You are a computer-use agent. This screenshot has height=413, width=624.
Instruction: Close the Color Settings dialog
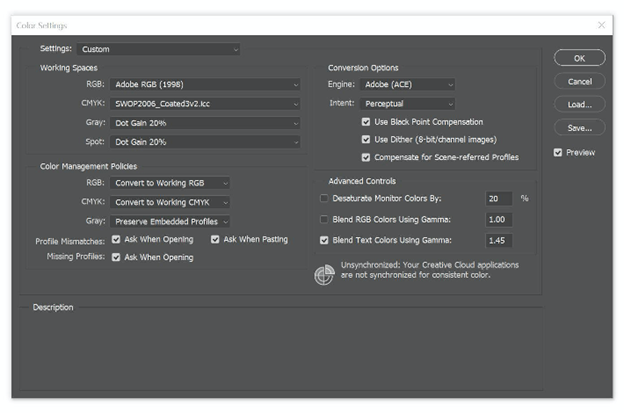[x=601, y=25]
